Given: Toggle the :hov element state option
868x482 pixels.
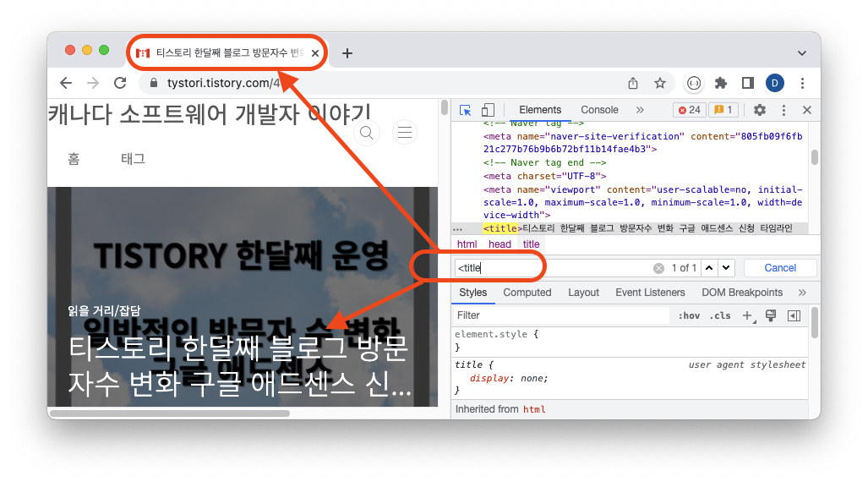Looking at the screenshot, I should [689, 315].
